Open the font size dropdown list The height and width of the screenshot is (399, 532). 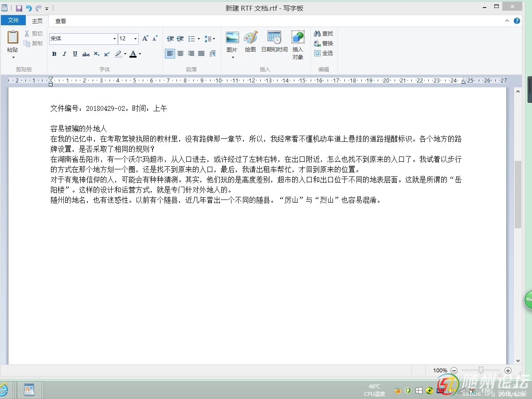coord(135,39)
